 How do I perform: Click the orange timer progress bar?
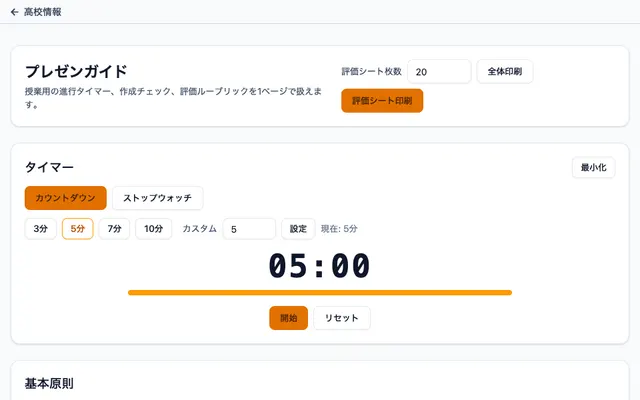(320, 293)
